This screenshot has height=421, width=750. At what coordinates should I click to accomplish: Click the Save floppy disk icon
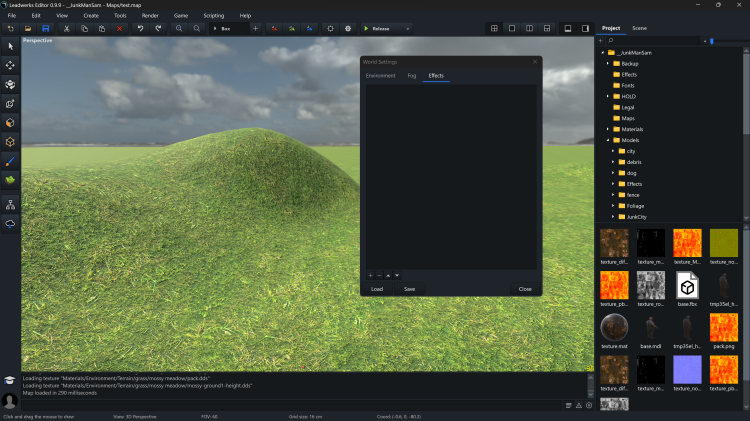point(46,29)
